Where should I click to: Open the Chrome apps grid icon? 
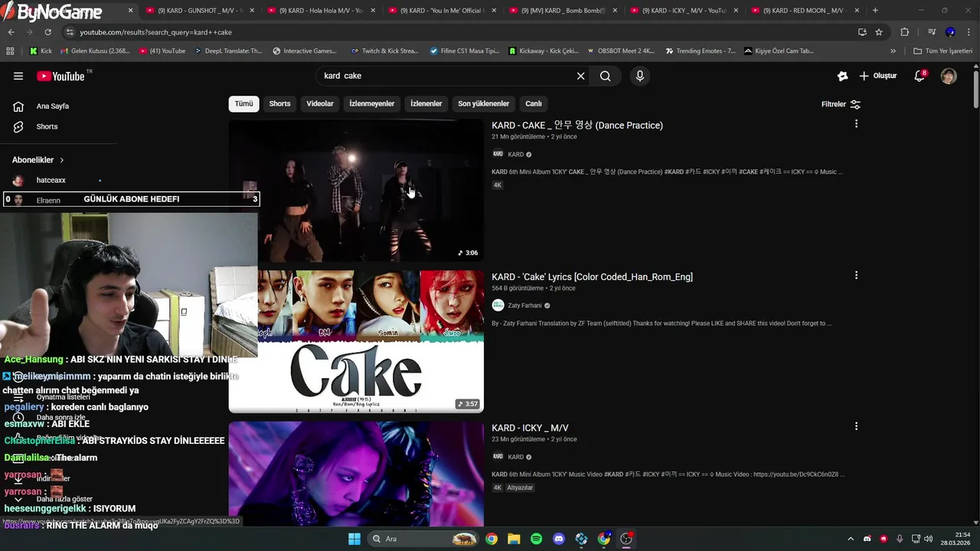click(x=10, y=51)
